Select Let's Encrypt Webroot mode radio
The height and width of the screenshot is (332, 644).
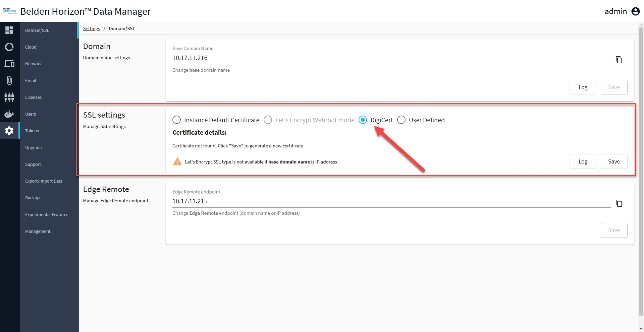point(268,120)
